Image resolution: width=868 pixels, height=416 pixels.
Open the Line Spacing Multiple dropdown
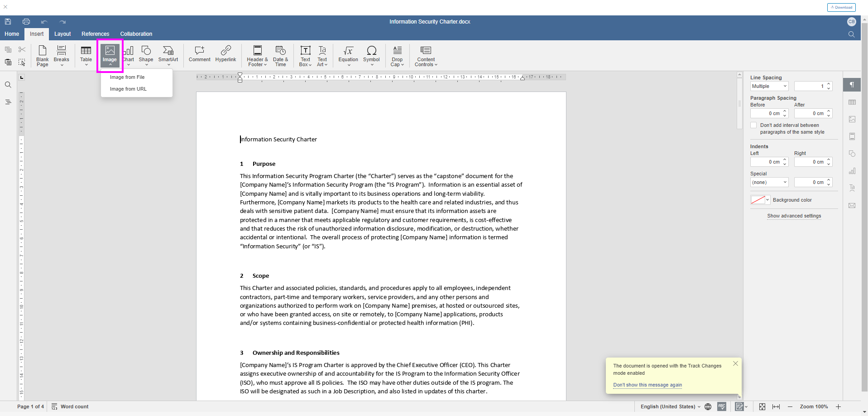769,86
